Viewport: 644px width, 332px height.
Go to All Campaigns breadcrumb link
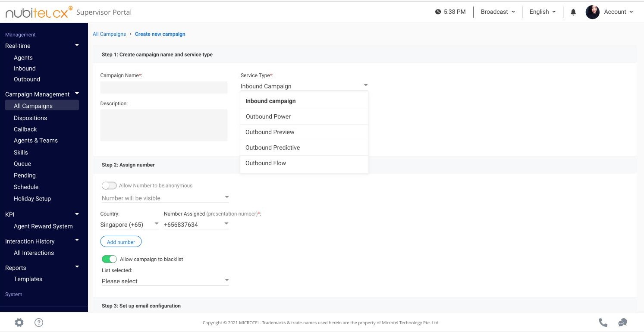coord(109,34)
